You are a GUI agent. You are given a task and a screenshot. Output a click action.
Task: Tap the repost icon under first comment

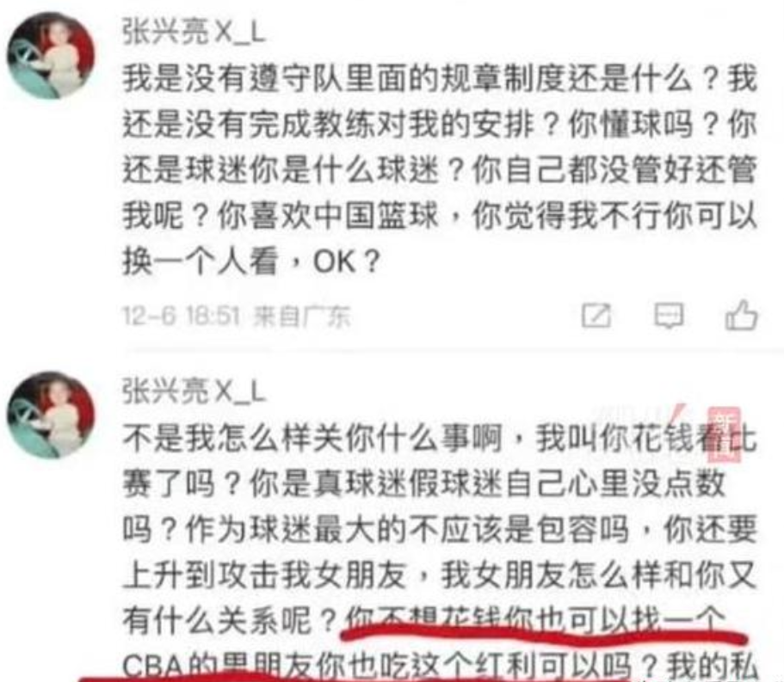coord(596,316)
